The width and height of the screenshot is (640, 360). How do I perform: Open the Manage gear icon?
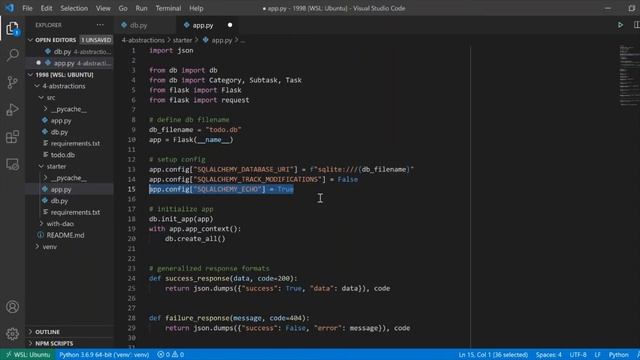tap(12, 334)
